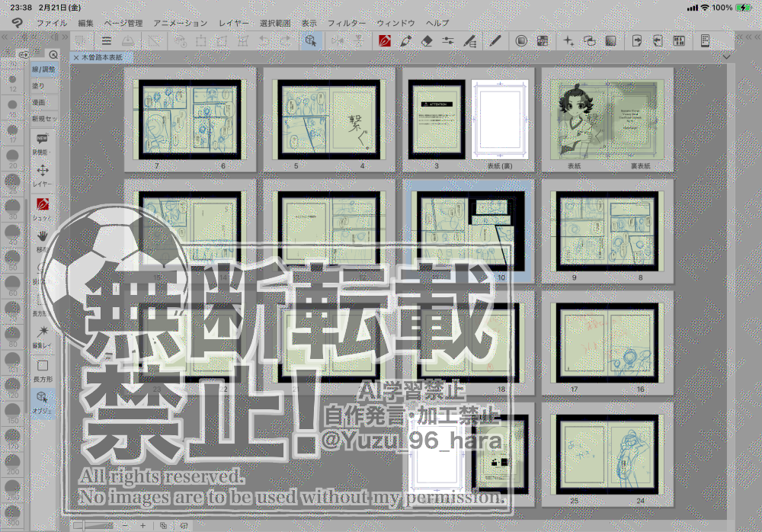Select the Eraser tool in the command bar
The image size is (762, 532).
(427, 40)
